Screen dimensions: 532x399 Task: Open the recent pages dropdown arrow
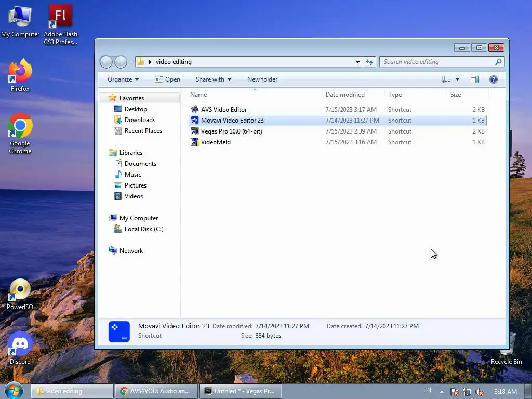pyautogui.click(x=130, y=62)
